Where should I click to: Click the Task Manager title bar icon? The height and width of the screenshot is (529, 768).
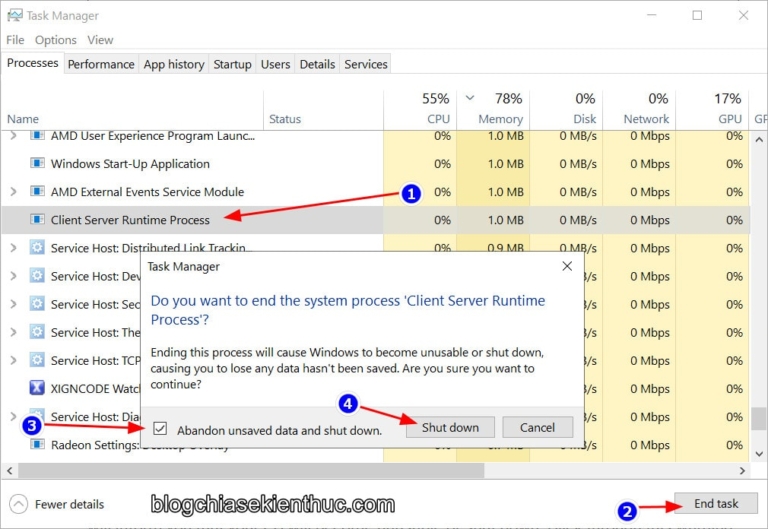pos(15,15)
